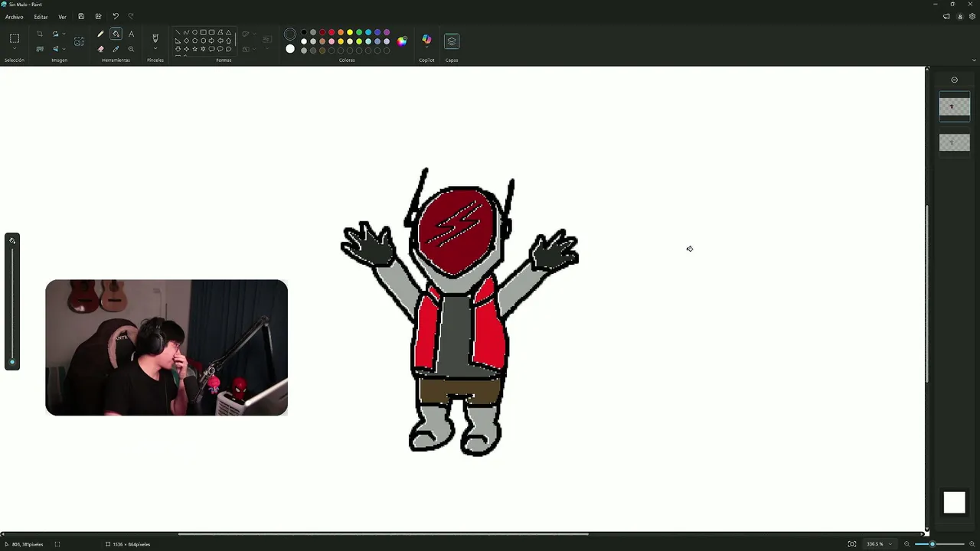Viewport: 980px width, 551px height.
Task: Click the fit to window icon
Action: (852, 544)
